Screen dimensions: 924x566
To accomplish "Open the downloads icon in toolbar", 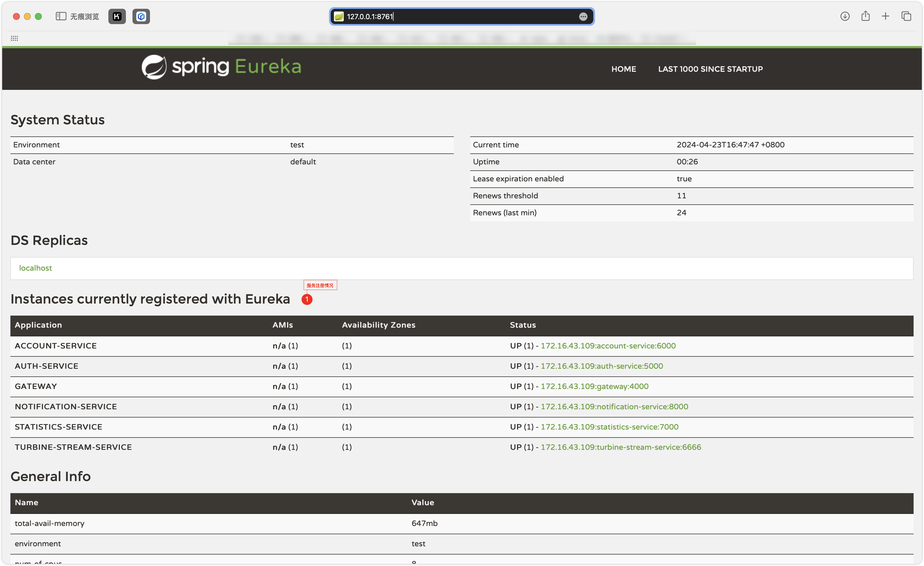I will click(x=845, y=16).
